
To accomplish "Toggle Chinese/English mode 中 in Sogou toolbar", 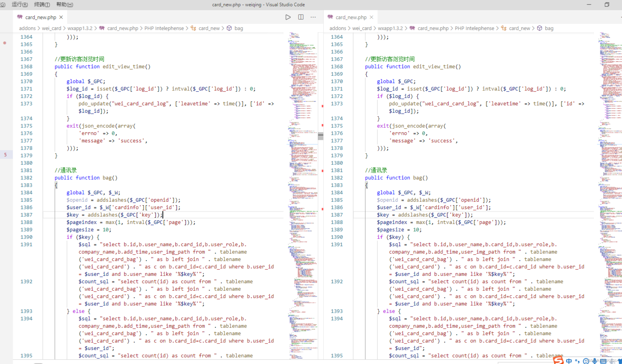I will 569,361.
